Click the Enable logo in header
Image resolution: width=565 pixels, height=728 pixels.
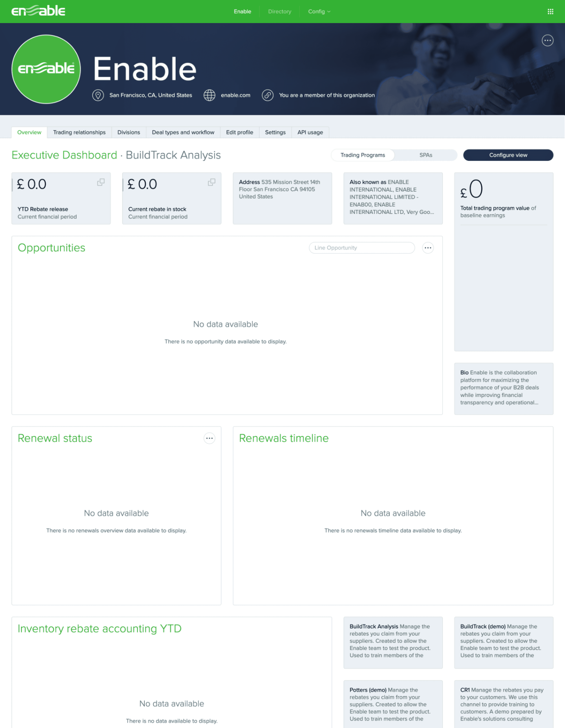(38, 11)
